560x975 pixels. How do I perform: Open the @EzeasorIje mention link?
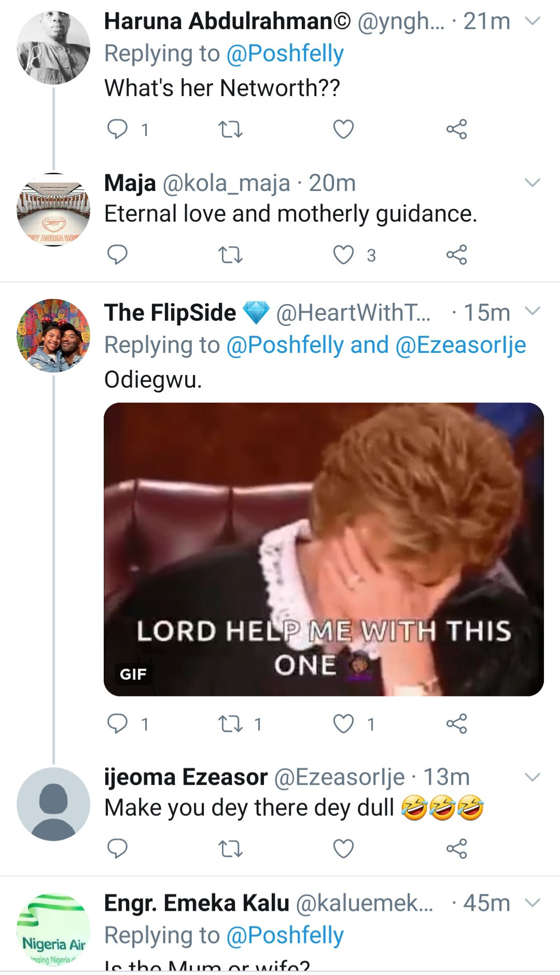point(460,346)
